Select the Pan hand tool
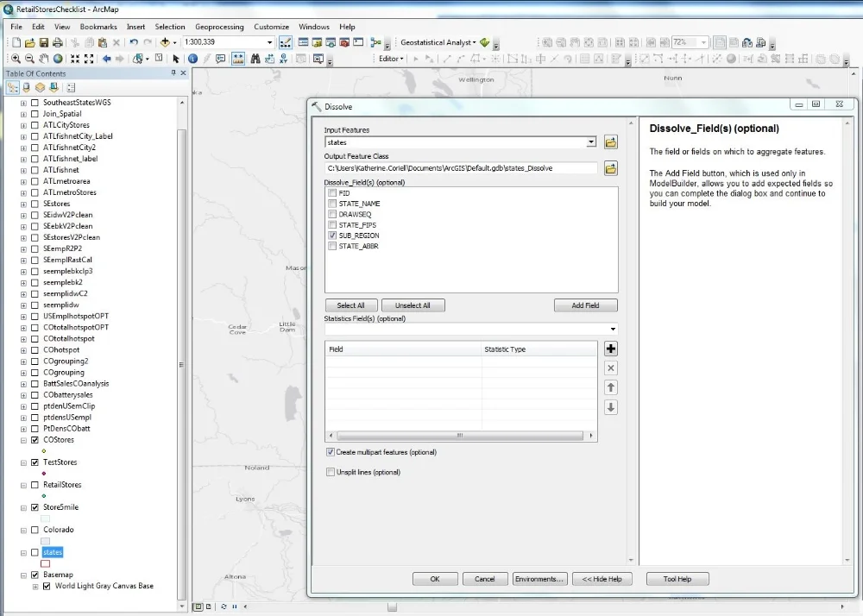The image size is (863, 616). (x=43, y=59)
